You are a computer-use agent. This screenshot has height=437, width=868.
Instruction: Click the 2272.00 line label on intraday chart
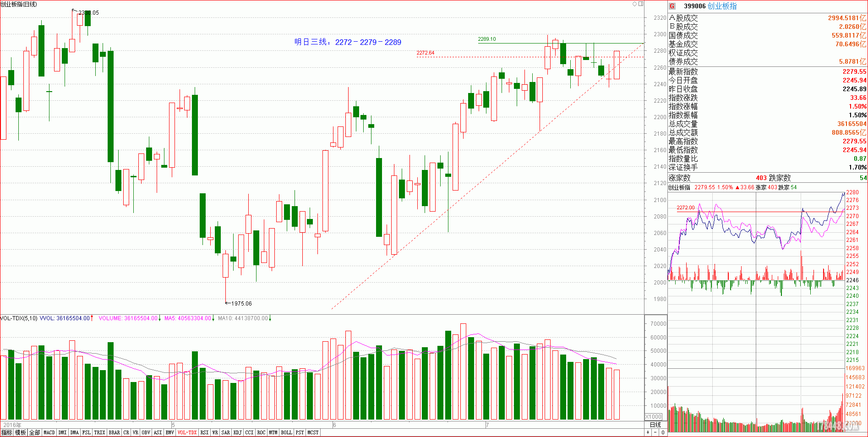(686, 208)
